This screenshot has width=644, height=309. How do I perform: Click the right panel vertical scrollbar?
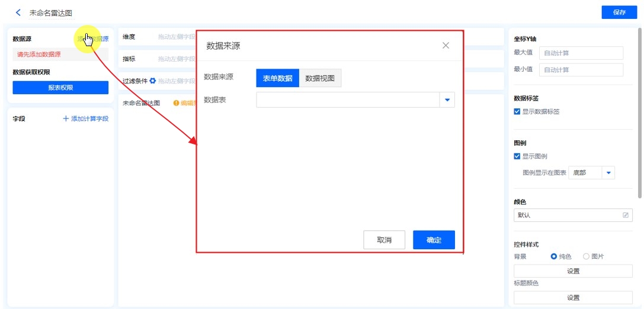(639, 112)
